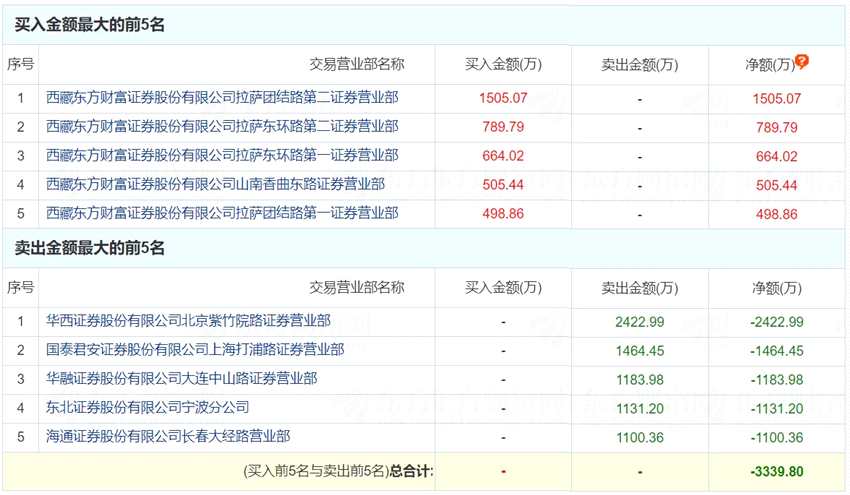Click 卖出金额(万) header in sell table
The height and width of the screenshot is (495, 850).
pos(640,288)
